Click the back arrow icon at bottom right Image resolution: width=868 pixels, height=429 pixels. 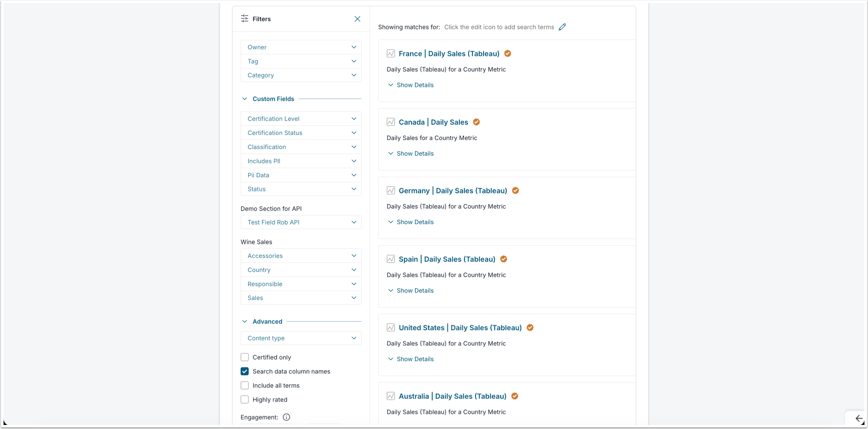click(859, 418)
